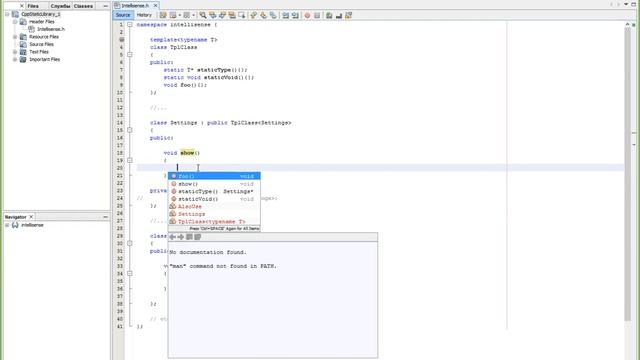Click the Uncomment lines icon

(x=339, y=15)
